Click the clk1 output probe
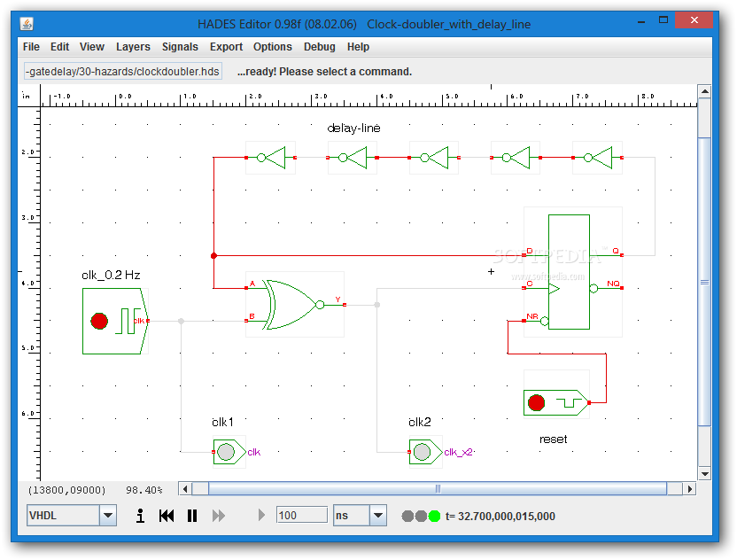737x560 pixels. pos(229,452)
